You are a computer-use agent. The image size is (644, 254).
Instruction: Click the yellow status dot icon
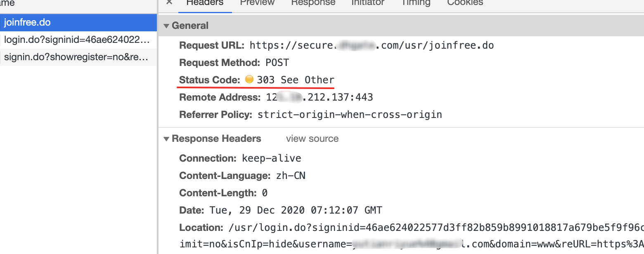[x=249, y=79]
